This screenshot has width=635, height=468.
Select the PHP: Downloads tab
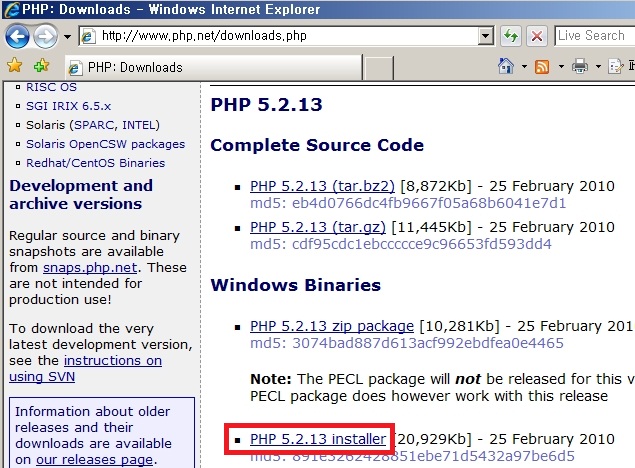(x=213, y=67)
